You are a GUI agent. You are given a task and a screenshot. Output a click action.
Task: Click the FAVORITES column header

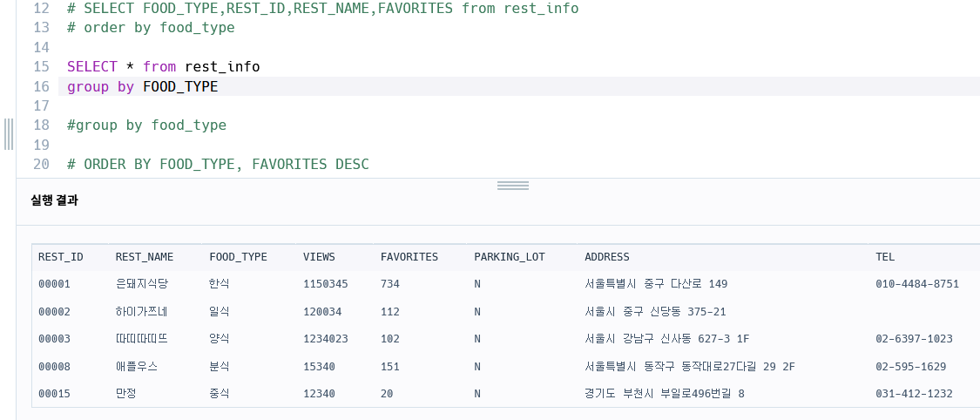(x=409, y=257)
